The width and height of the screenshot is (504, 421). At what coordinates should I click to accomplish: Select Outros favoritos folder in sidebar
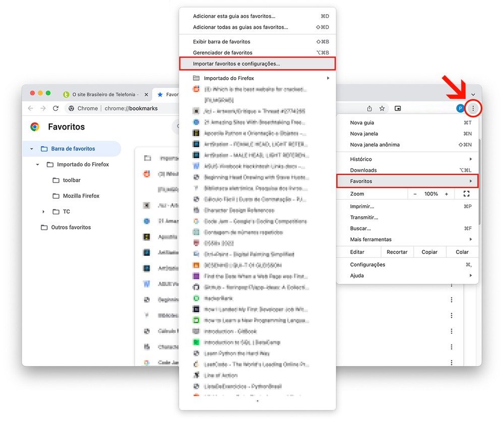[71, 227]
